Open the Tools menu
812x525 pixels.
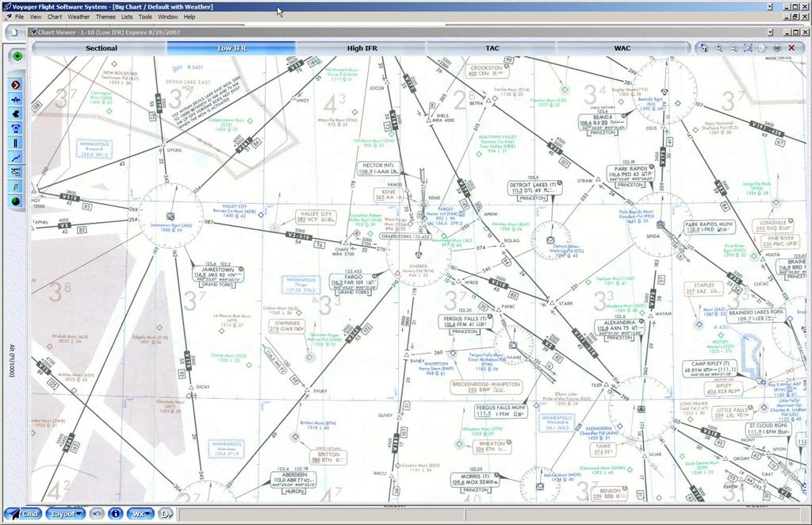pyautogui.click(x=145, y=17)
